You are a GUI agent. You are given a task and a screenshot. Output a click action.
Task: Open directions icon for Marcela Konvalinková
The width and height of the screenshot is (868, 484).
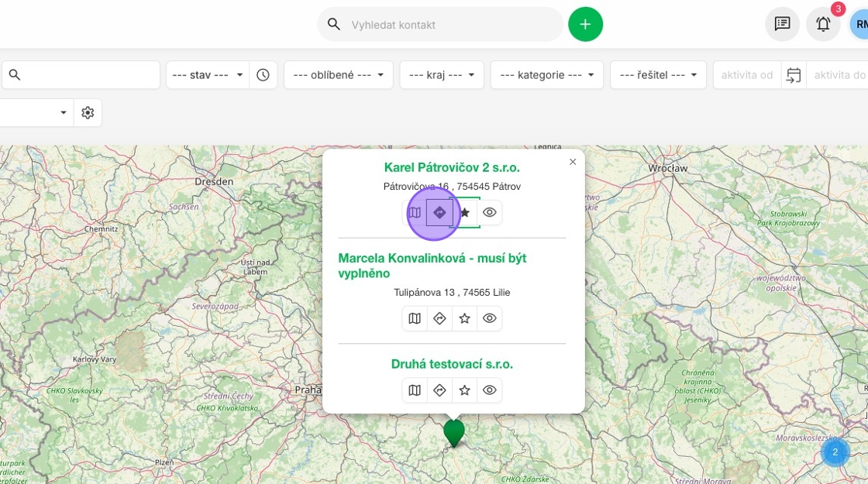[439, 318]
